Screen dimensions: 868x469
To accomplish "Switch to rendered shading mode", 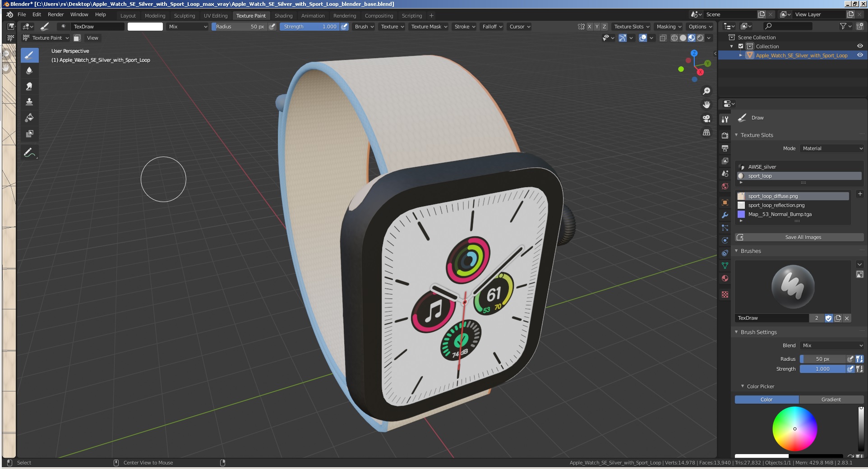I will click(700, 38).
